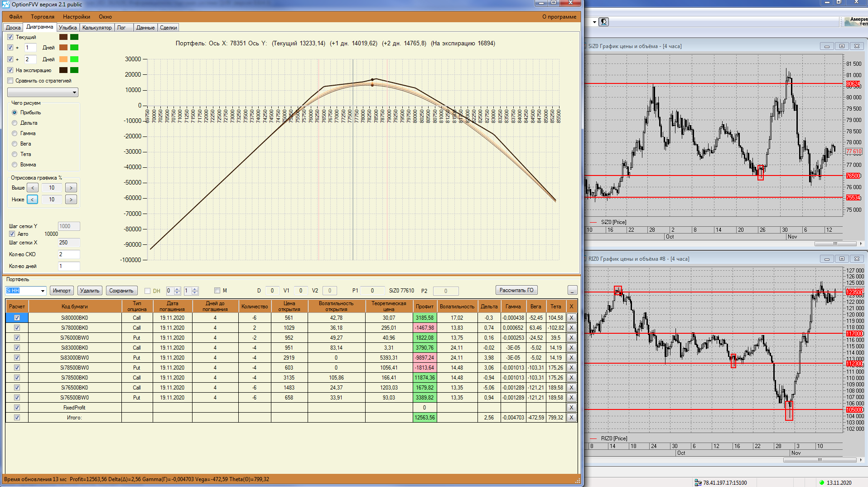Collapse the portfolio panel with the underscore button
Screen dimensions: 868x487
click(572, 290)
